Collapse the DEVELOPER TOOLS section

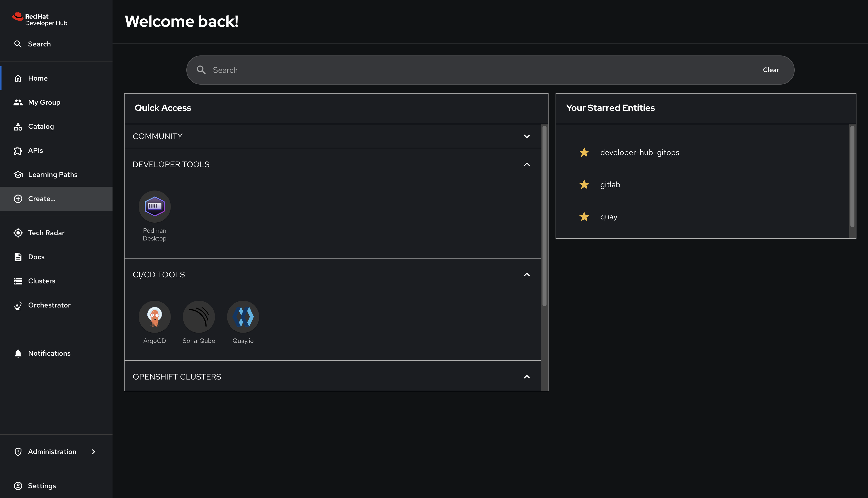point(526,164)
